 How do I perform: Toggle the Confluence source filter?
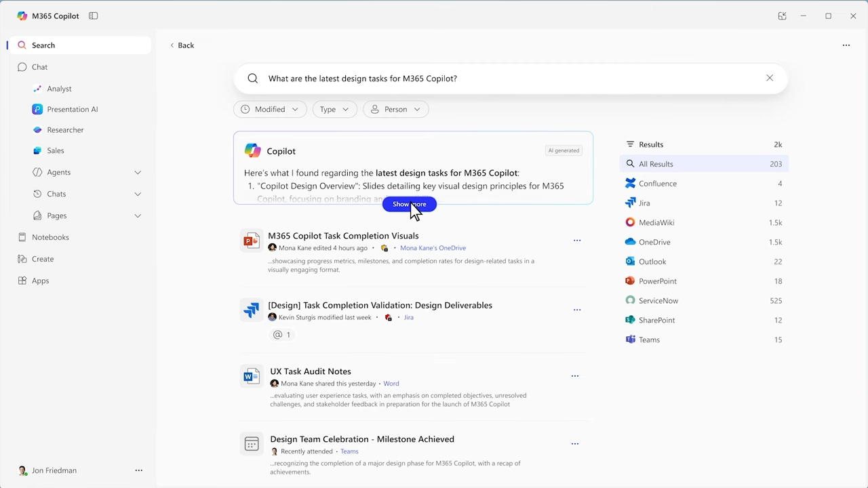tap(657, 183)
